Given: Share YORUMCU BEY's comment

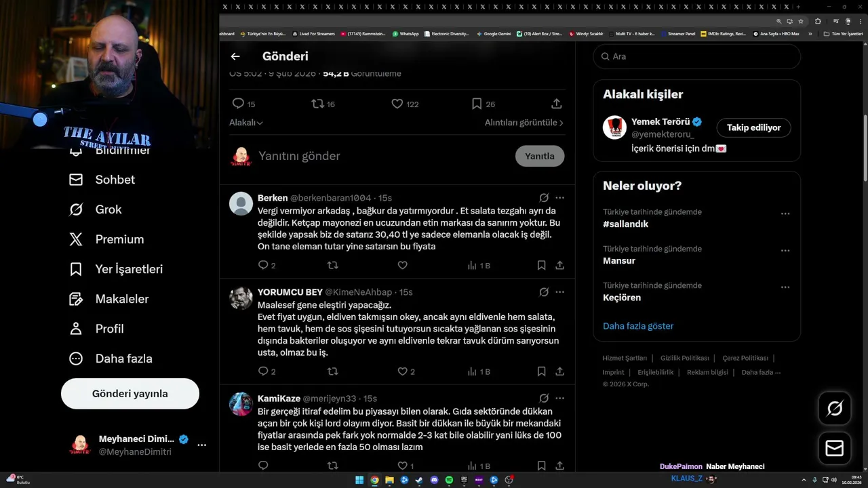Looking at the screenshot, I should [559, 371].
